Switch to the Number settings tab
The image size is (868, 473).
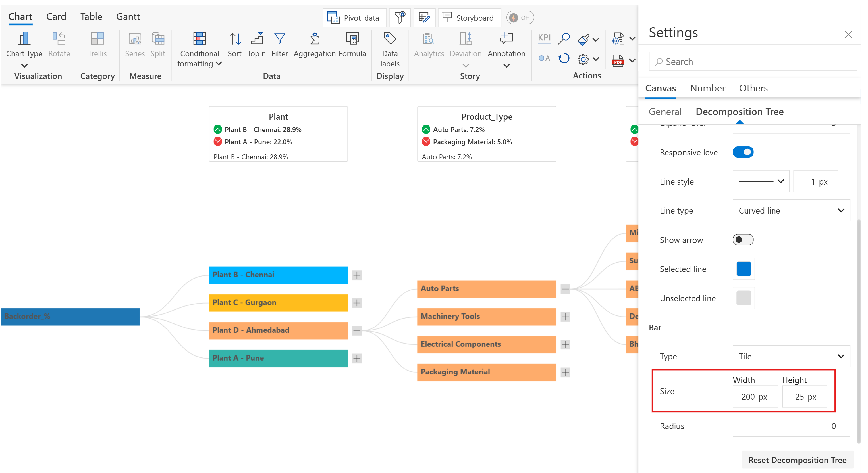[707, 88]
